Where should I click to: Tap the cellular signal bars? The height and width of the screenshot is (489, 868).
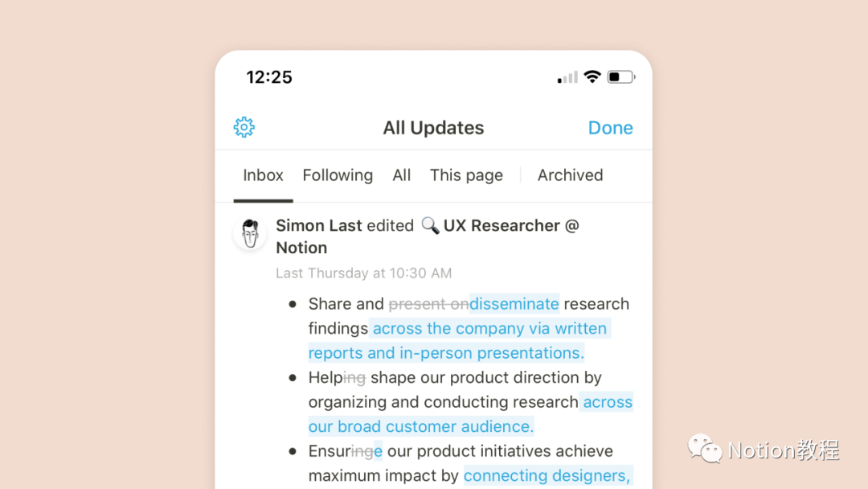click(x=567, y=78)
